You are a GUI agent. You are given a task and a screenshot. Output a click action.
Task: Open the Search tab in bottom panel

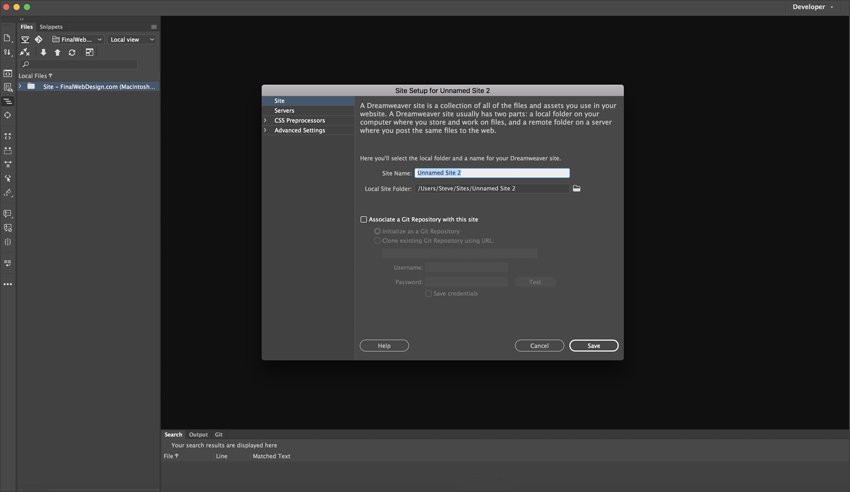pyautogui.click(x=173, y=435)
